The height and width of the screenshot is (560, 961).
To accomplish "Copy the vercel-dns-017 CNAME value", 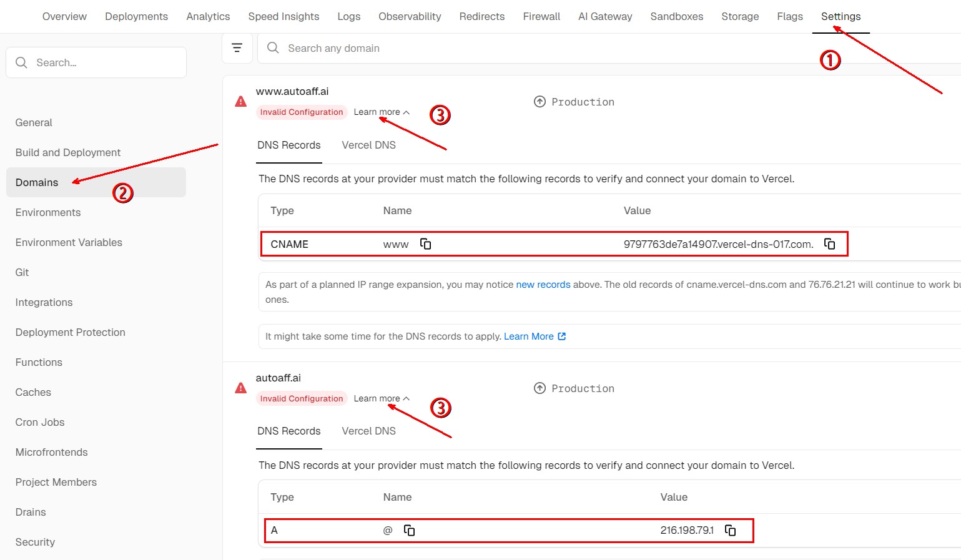I will (x=830, y=244).
